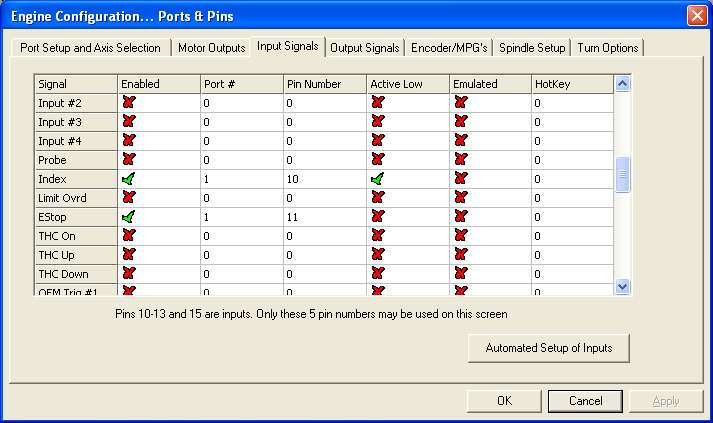Confirm settings with OK button
This screenshot has height=423, width=713.
pyautogui.click(x=504, y=401)
